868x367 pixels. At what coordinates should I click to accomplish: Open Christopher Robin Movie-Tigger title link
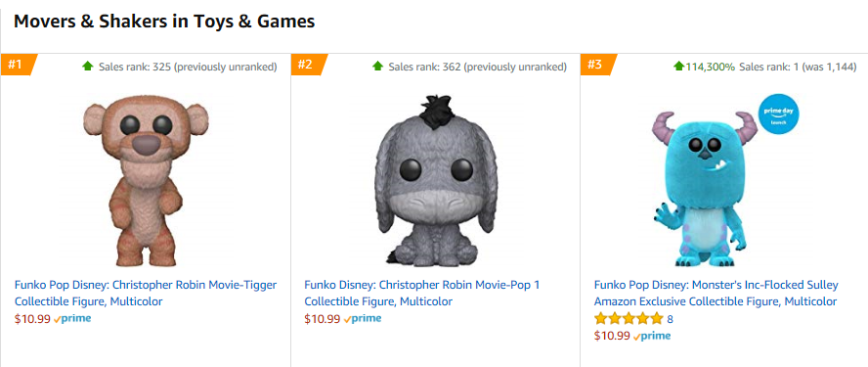(x=146, y=294)
